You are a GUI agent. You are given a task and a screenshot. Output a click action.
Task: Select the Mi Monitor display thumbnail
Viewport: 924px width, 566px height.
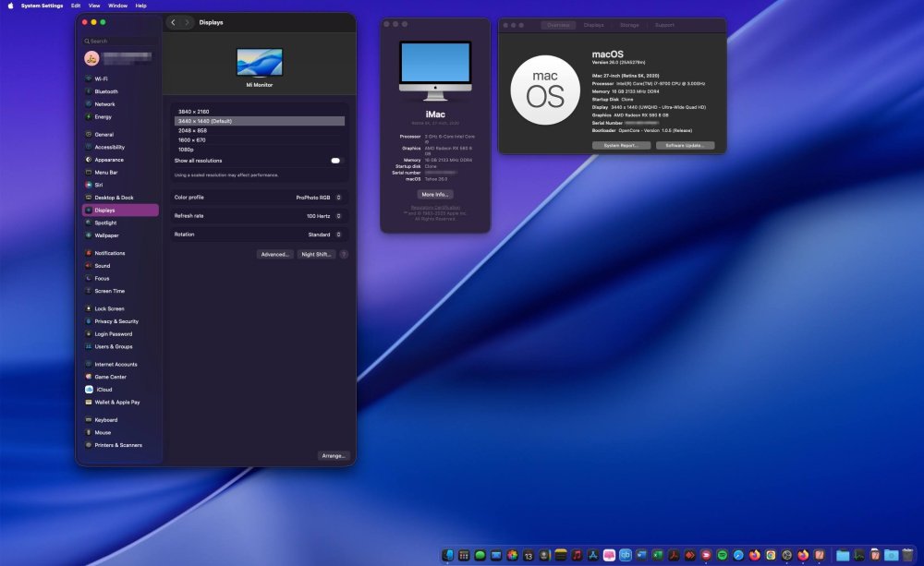click(260, 63)
